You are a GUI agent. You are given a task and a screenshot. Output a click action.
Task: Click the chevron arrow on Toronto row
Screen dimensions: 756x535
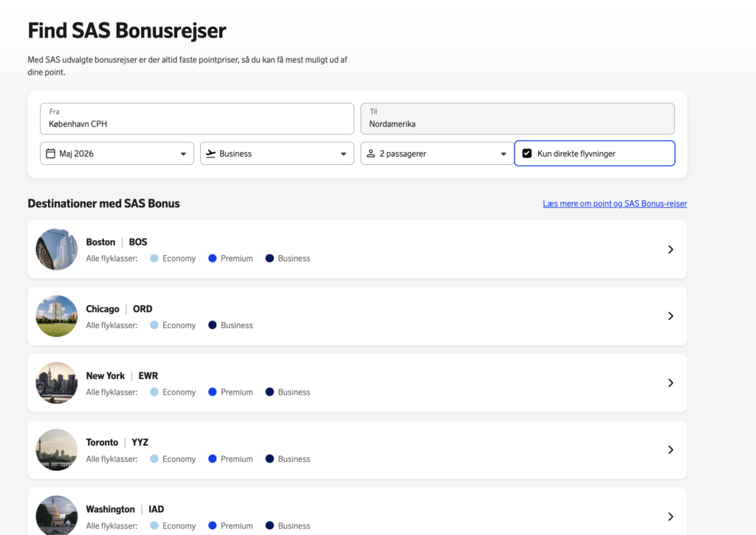[x=670, y=450]
